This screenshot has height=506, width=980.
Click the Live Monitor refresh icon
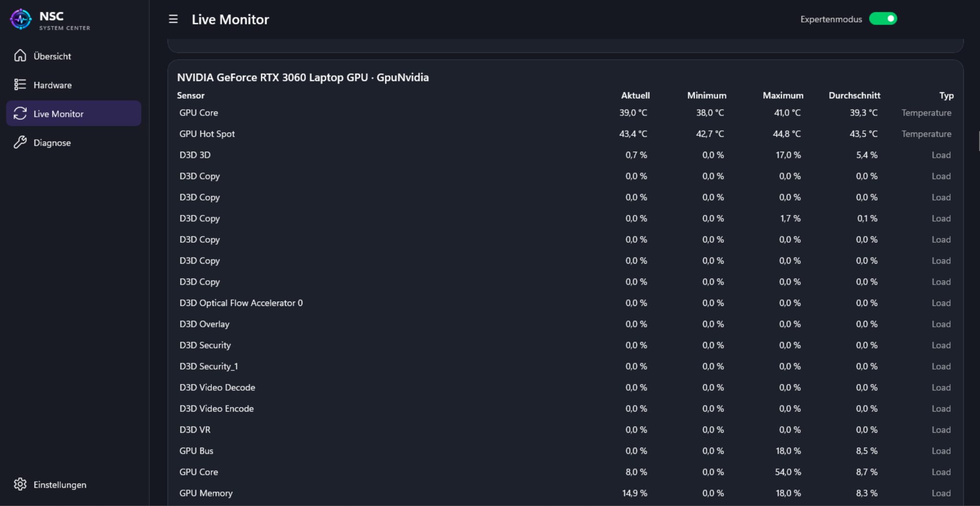click(20, 113)
